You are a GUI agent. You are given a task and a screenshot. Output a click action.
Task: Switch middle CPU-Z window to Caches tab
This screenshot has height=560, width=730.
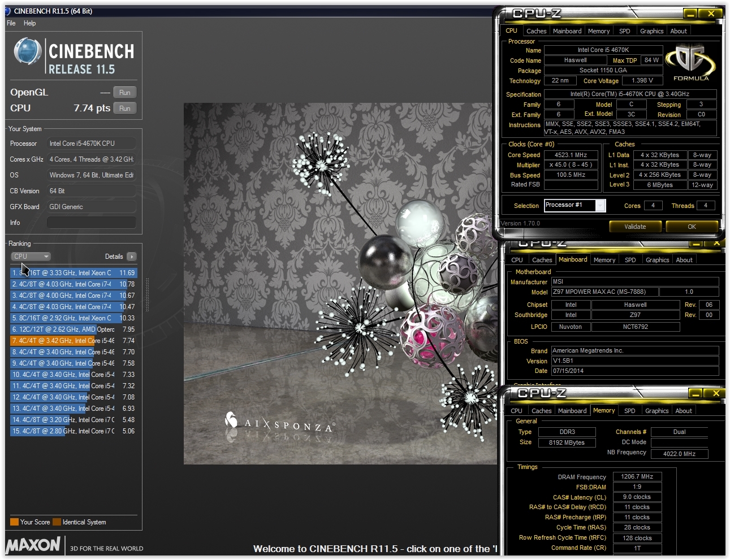point(542,260)
